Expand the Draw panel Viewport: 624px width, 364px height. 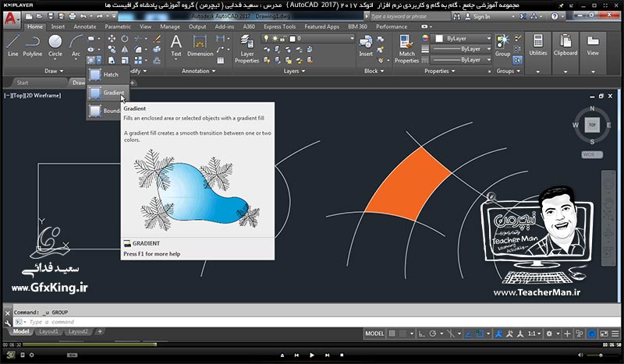[54, 71]
